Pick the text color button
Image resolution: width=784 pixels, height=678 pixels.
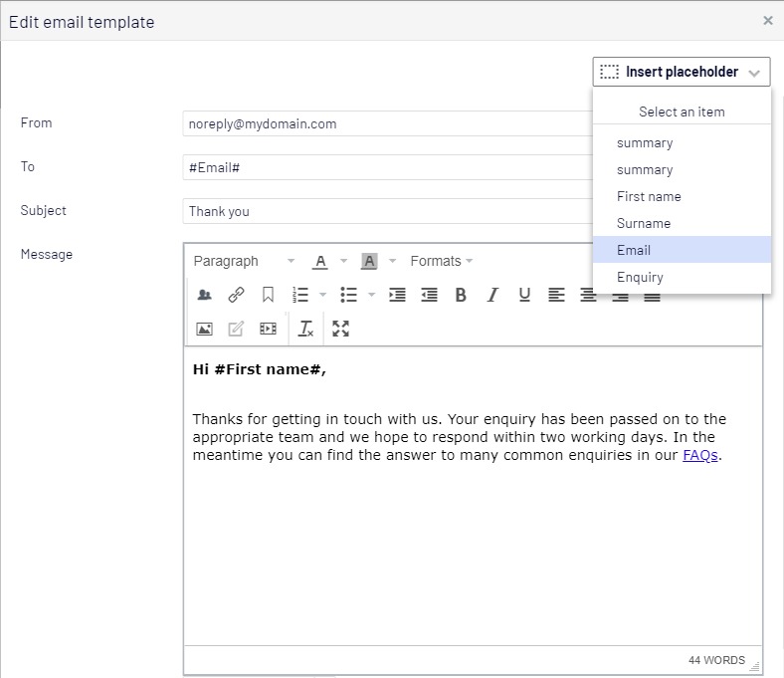point(320,261)
